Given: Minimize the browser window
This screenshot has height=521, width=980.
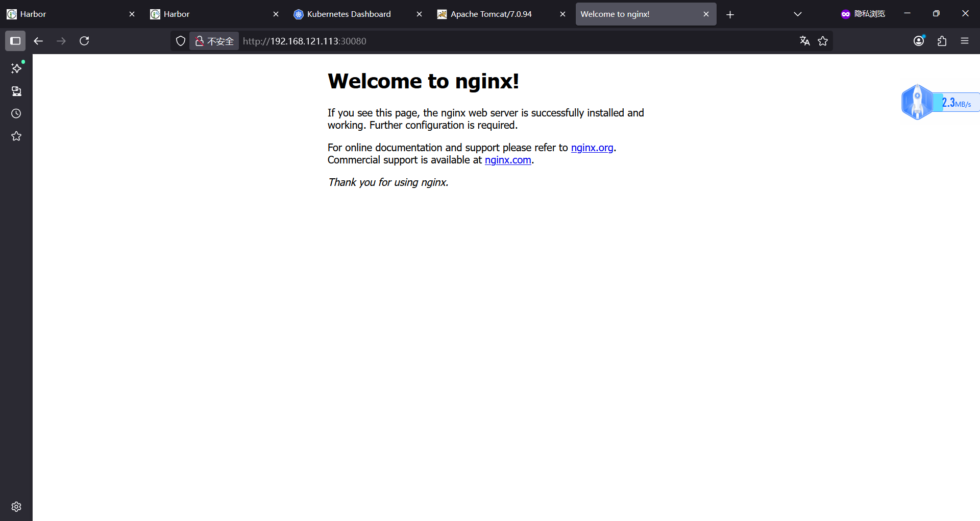Looking at the screenshot, I should click(x=907, y=14).
